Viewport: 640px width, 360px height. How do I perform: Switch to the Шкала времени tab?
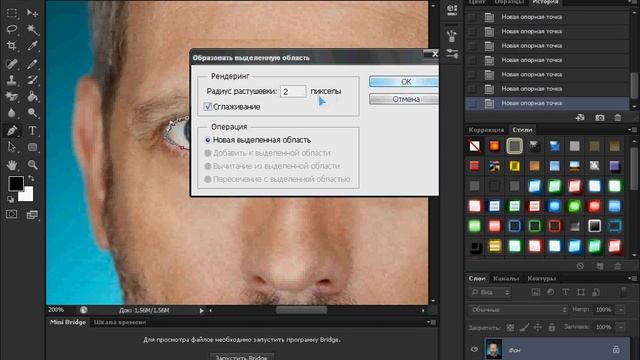pyautogui.click(x=120, y=322)
